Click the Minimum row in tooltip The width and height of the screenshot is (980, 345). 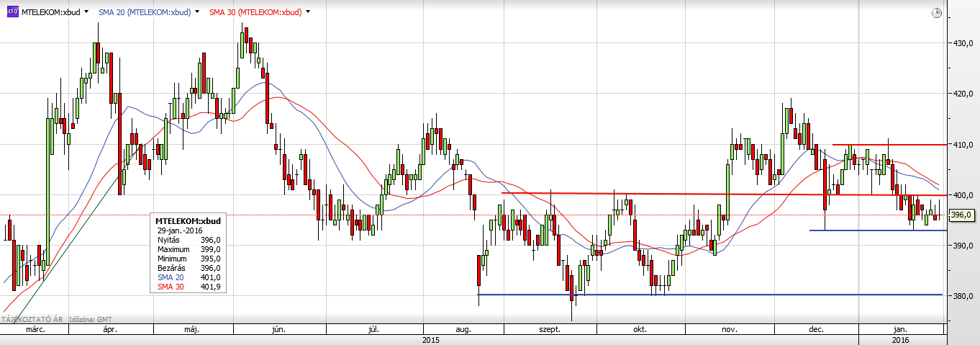189,259
